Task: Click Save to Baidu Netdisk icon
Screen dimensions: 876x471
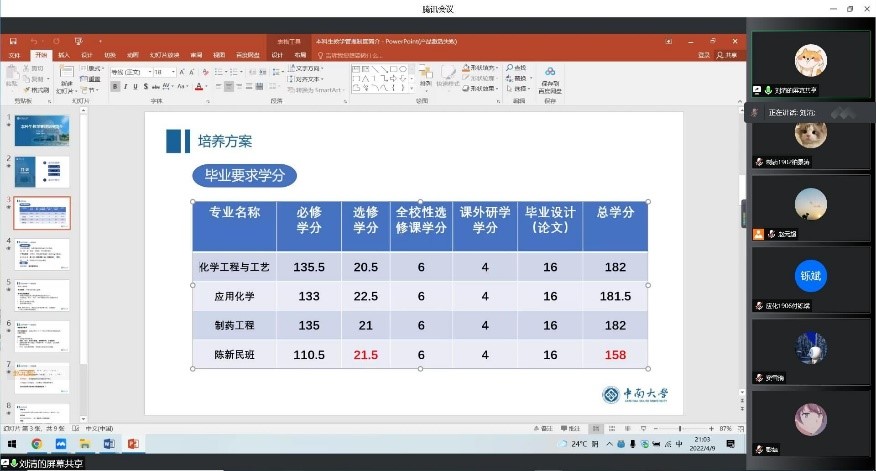Action: tap(549, 79)
